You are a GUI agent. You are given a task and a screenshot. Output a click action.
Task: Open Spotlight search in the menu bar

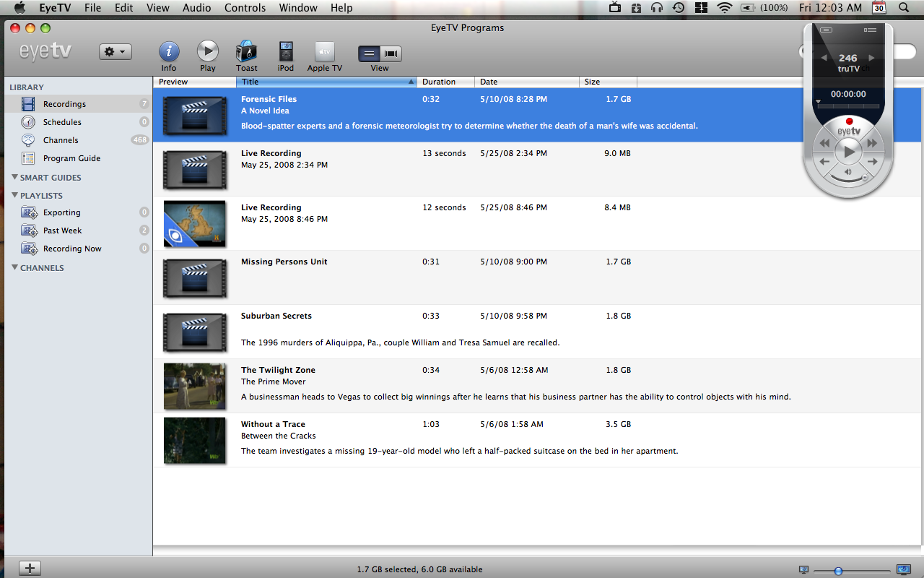click(904, 8)
